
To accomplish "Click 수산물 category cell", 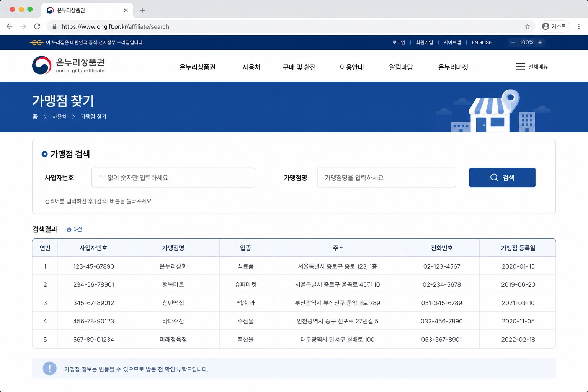I will coord(245,321).
